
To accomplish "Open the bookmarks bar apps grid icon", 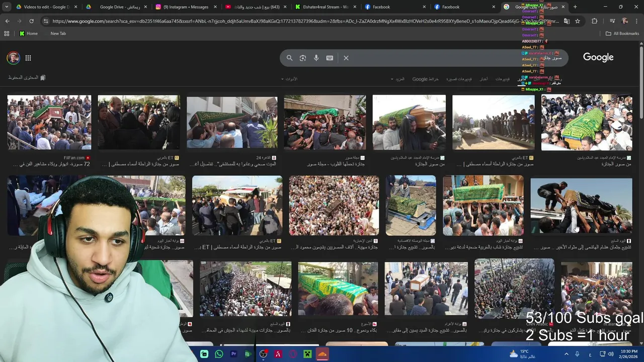I will pyautogui.click(x=7, y=34).
